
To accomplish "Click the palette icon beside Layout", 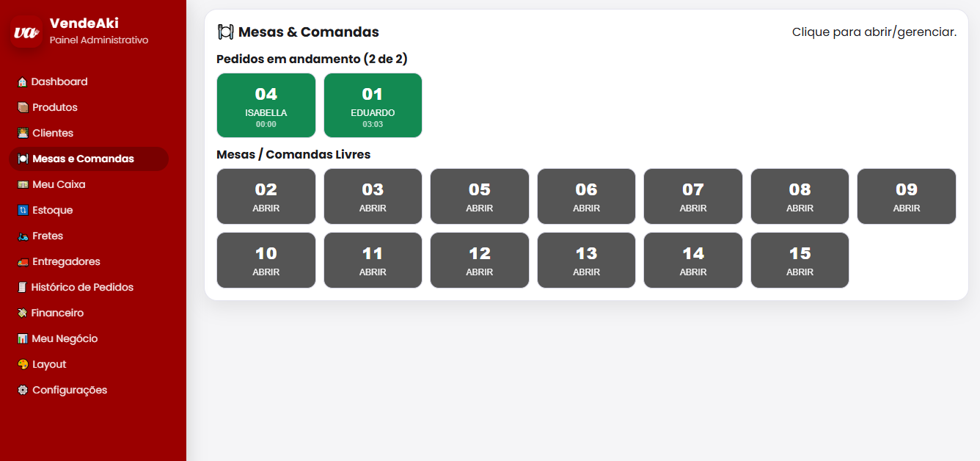I will (23, 365).
